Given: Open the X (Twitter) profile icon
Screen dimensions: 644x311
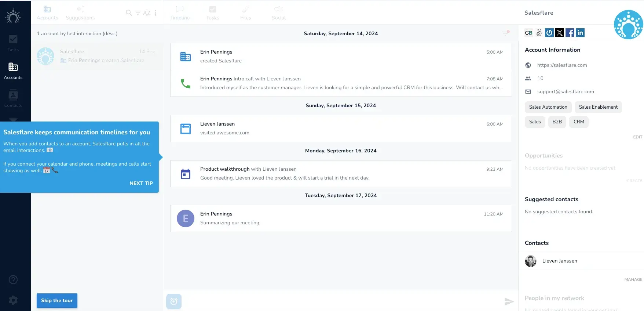Looking at the screenshot, I should (560, 33).
